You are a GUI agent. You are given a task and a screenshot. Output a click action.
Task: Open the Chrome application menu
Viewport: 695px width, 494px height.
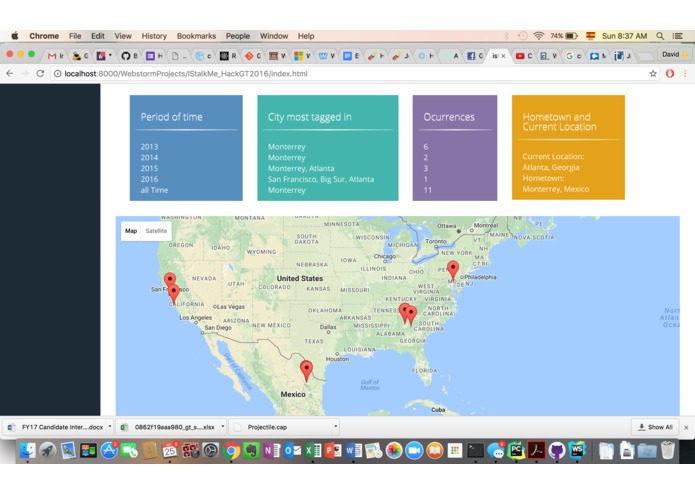[44, 36]
